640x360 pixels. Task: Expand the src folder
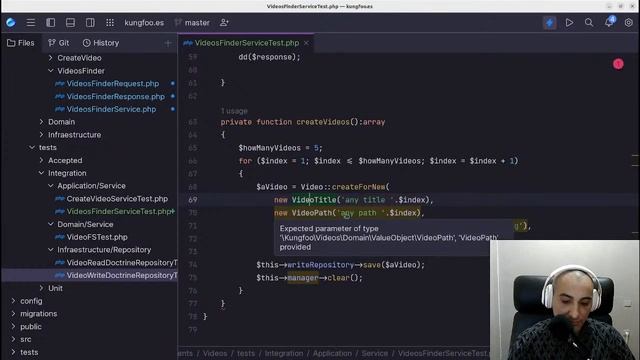click(13, 339)
